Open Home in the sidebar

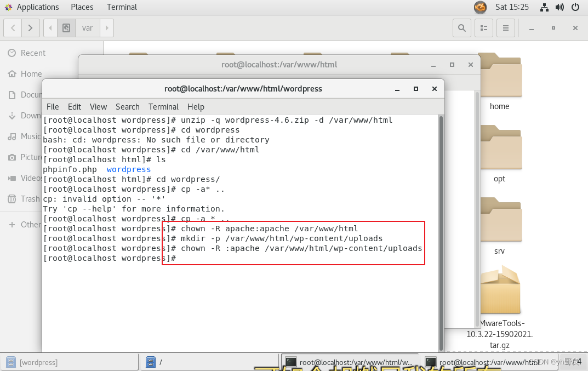point(25,74)
